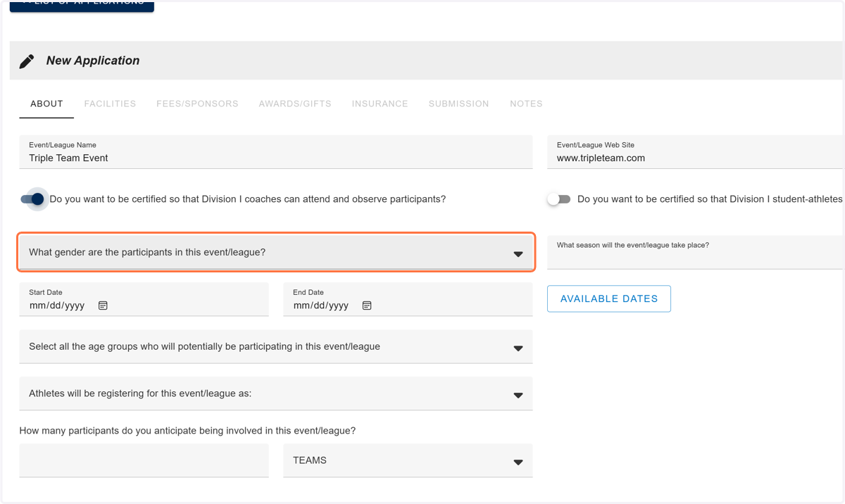Switch to the NOTES tab
The width and height of the screenshot is (845, 504).
526,103
